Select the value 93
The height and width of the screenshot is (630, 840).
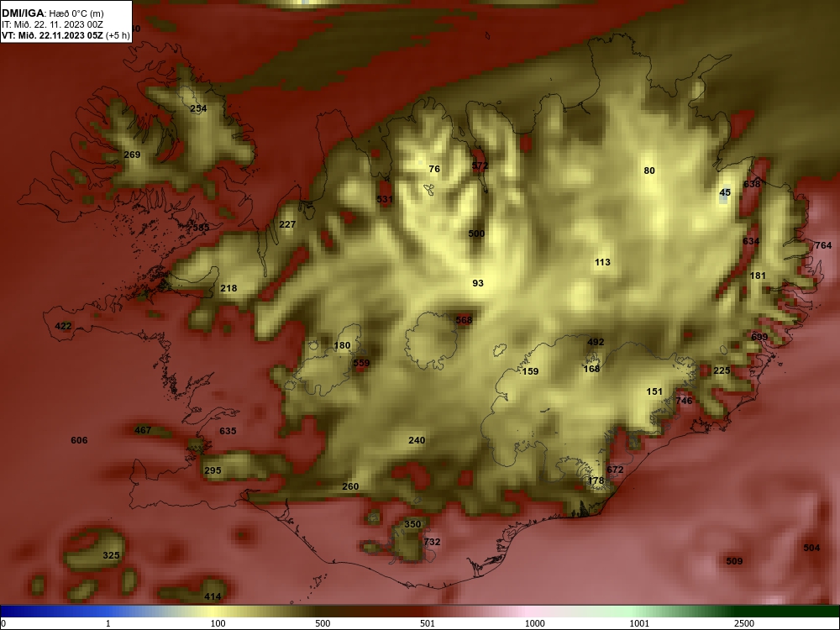pos(478,283)
